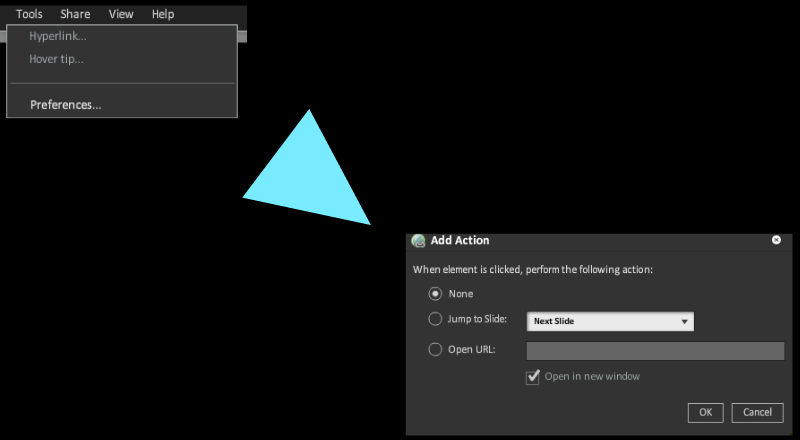
Task: Click the Add Action dialog app icon
Action: pos(419,241)
